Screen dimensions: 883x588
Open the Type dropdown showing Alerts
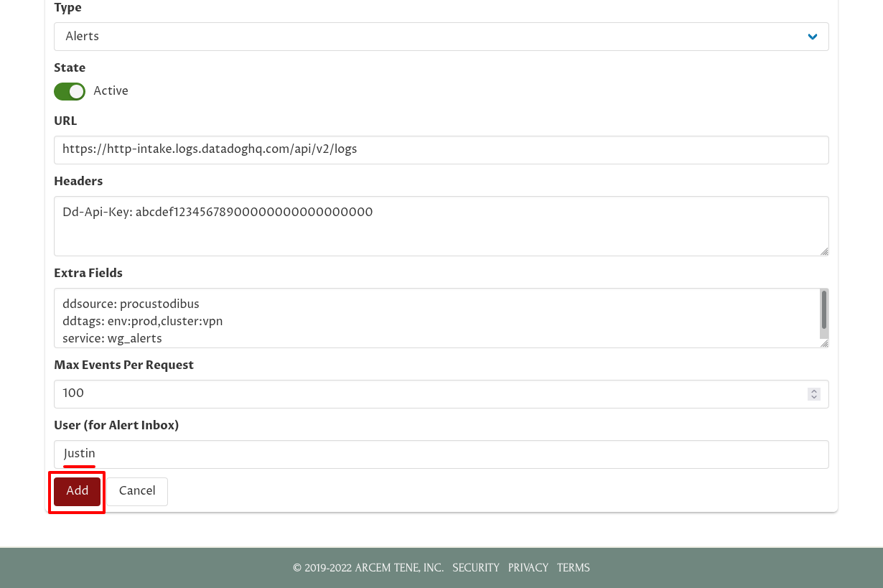tap(441, 37)
